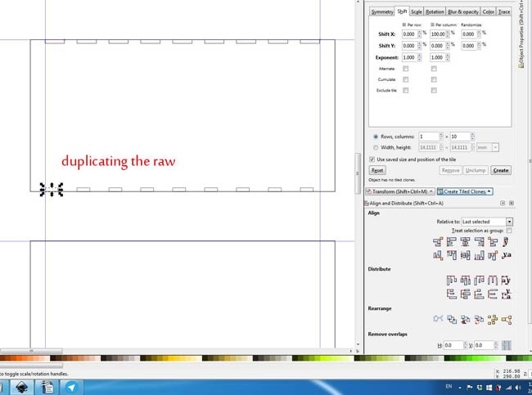Toggle Alternate checkbox in Per row column

point(405,69)
